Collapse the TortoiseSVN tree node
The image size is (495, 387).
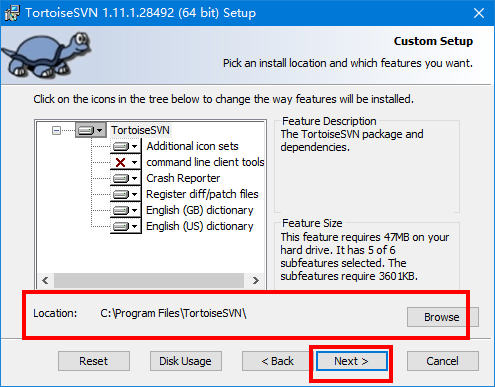[x=57, y=130]
